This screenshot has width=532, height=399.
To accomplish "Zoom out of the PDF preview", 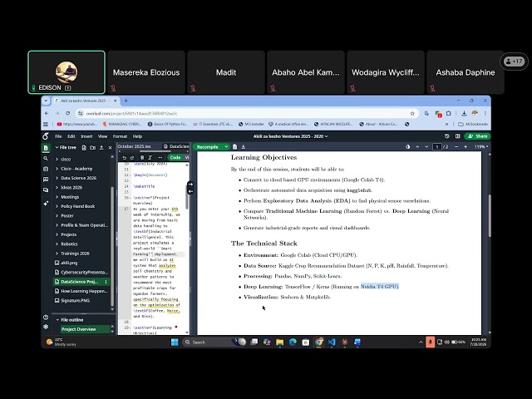I will click(x=456, y=146).
